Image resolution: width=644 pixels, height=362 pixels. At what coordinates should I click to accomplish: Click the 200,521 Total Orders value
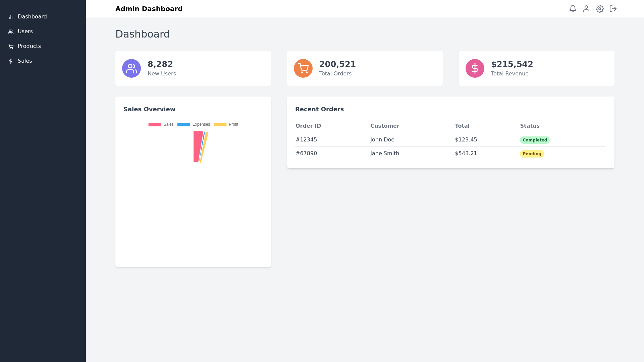pos(337,64)
